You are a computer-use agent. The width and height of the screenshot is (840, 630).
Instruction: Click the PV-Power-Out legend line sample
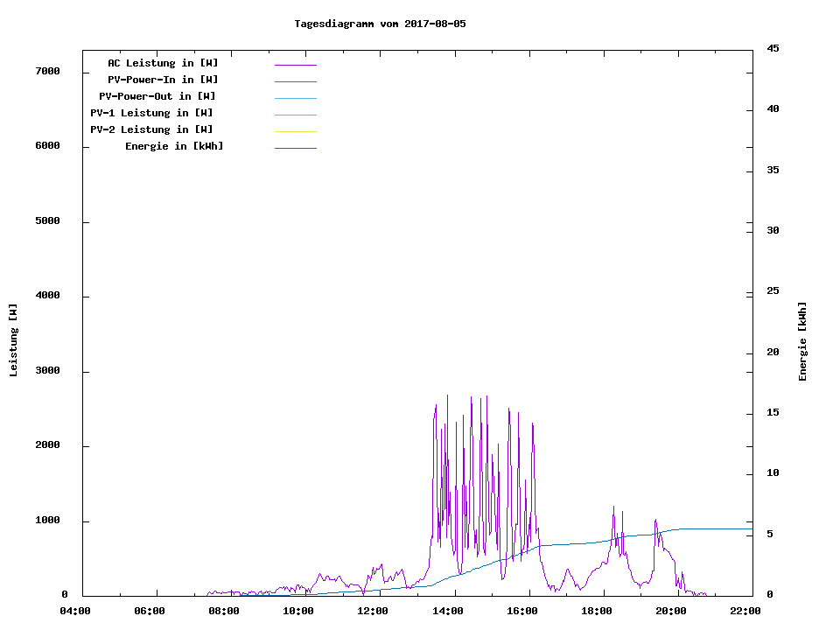(295, 98)
